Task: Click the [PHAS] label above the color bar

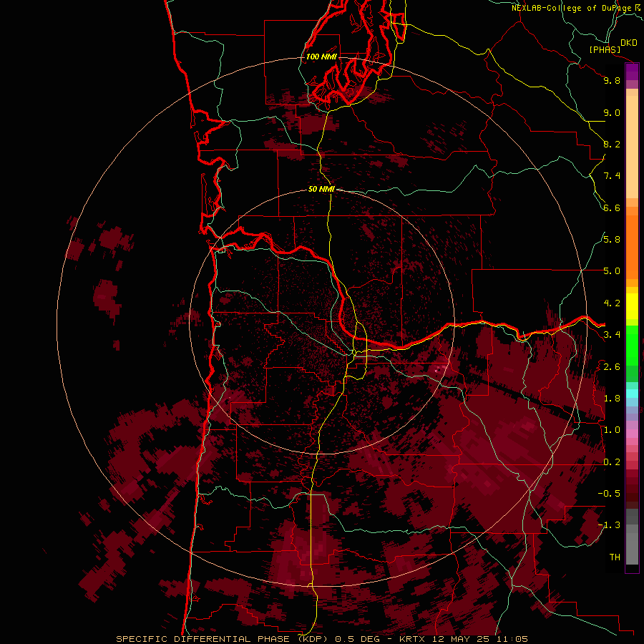Action: coord(605,50)
